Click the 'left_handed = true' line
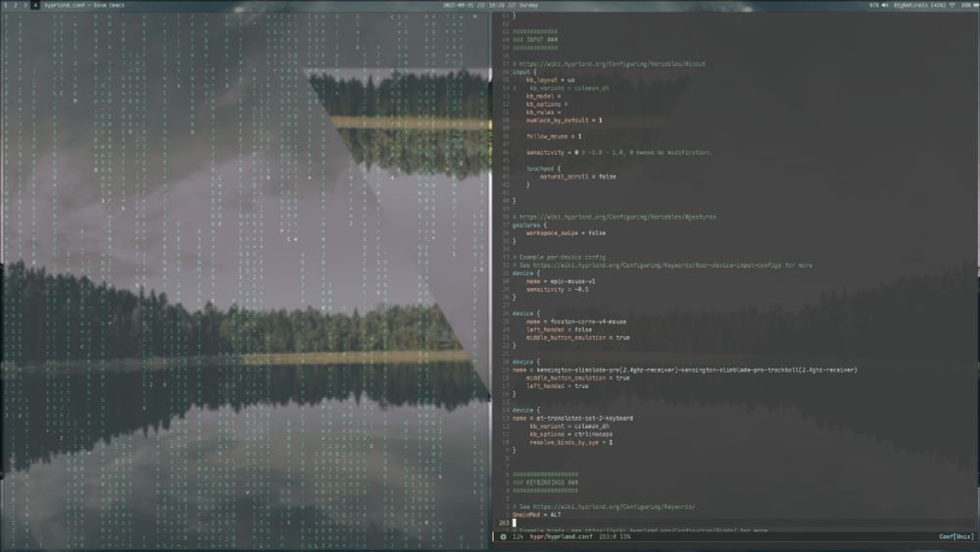Image resolution: width=980 pixels, height=552 pixels. (x=557, y=385)
